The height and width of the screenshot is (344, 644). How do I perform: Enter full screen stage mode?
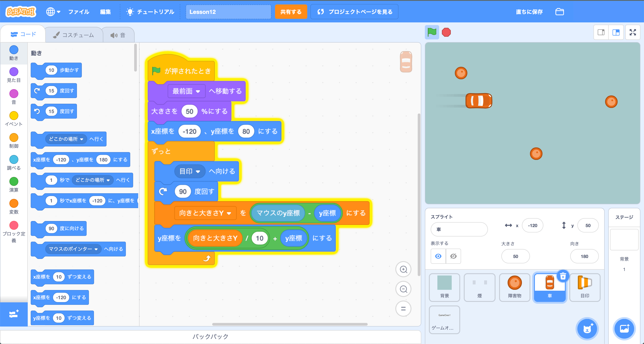[x=633, y=32]
